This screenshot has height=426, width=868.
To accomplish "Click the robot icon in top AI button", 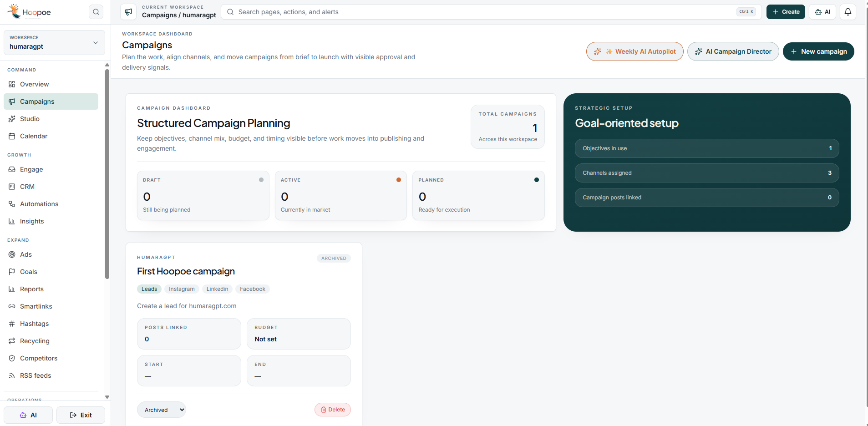I will [x=818, y=12].
